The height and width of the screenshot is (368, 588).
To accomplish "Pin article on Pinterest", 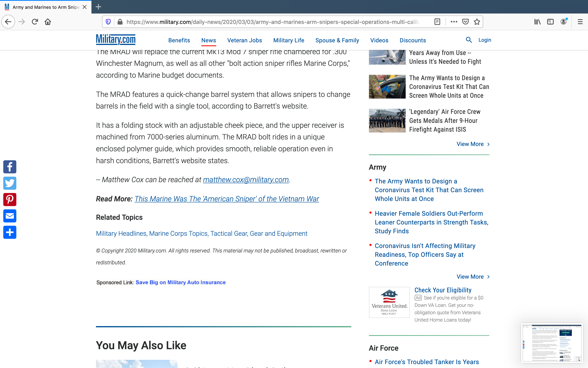I will (x=10, y=200).
